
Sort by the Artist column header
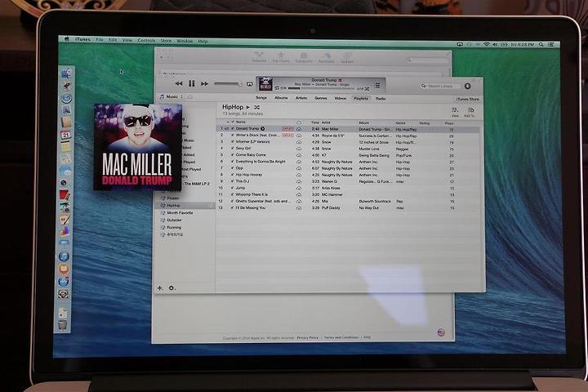click(x=326, y=122)
